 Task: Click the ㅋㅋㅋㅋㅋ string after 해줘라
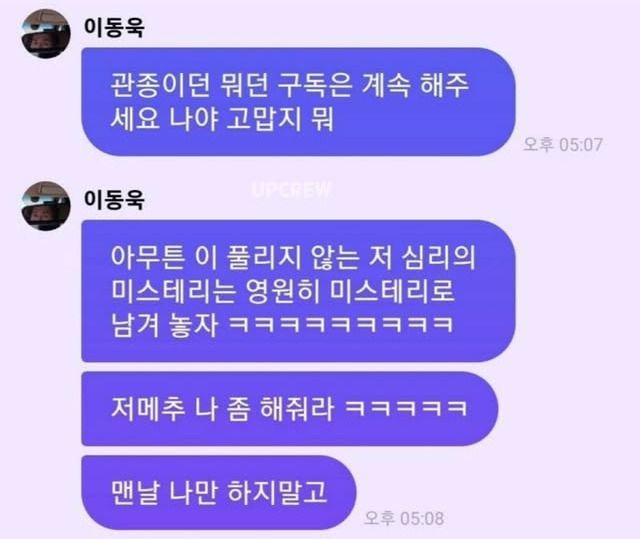406,408
